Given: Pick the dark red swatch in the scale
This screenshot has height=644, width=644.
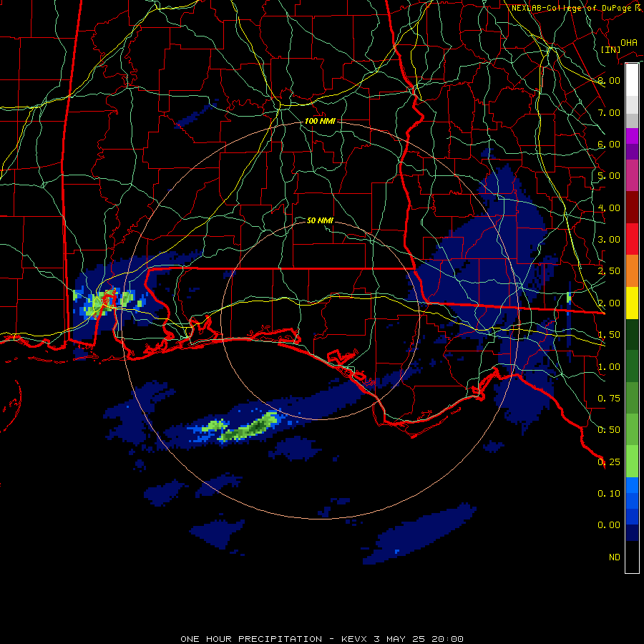Looking at the screenshot, I should click(632, 208).
